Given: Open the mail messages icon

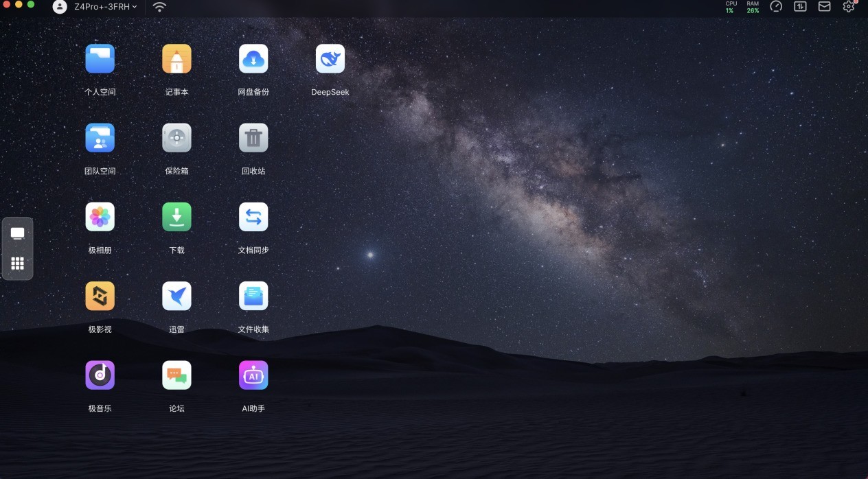Looking at the screenshot, I should coord(824,6).
